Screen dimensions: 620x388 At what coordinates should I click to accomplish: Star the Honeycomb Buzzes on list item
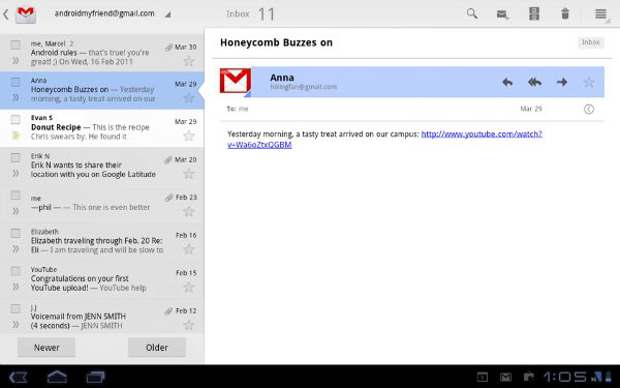189,98
